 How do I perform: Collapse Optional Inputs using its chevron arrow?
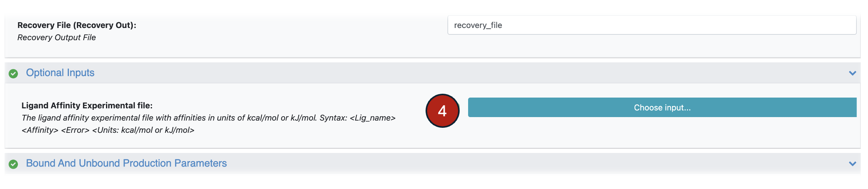pos(852,73)
